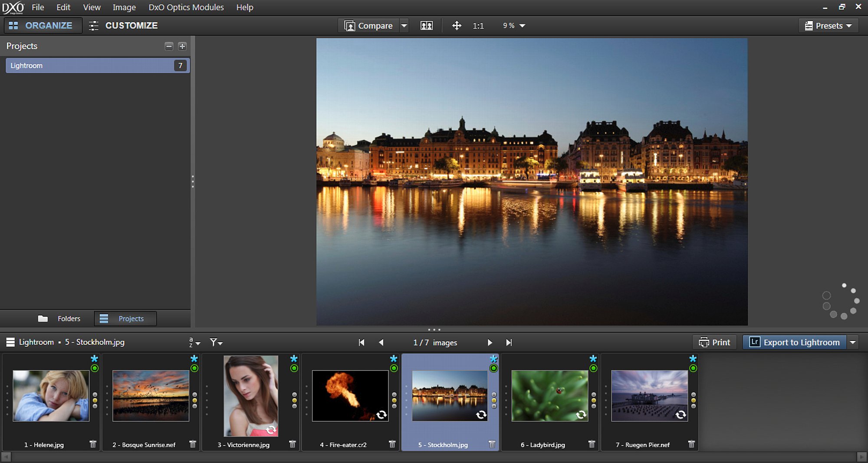The width and height of the screenshot is (868, 463).
Task: Go to the next image arrow
Action: (x=490, y=342)
